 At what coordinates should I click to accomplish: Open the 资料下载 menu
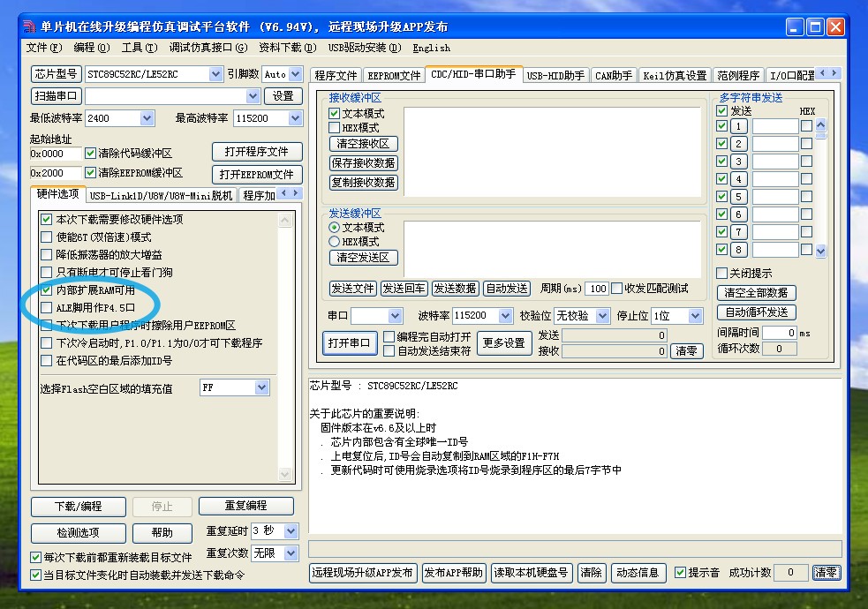(280, 48)
